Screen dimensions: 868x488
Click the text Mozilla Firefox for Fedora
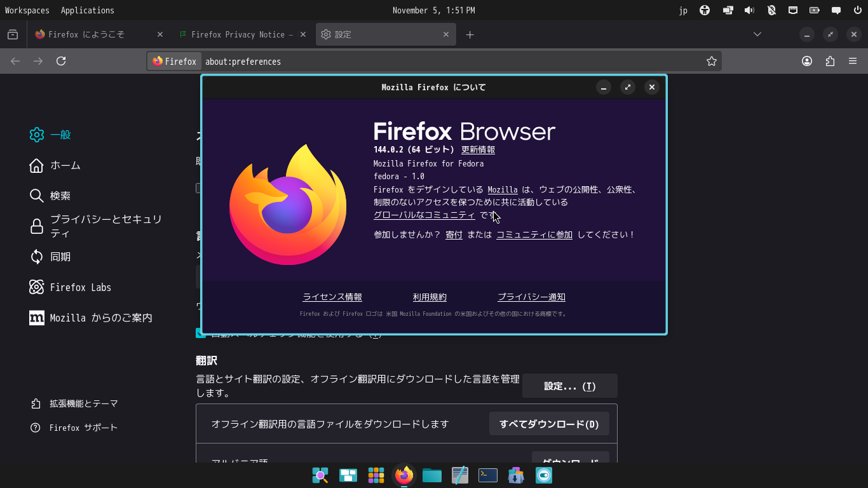(429, 163)
